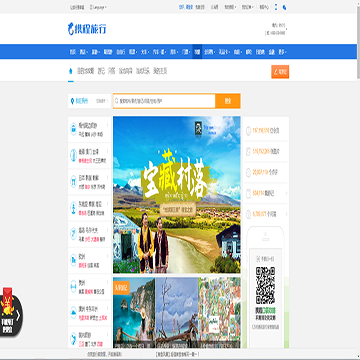Click the 香港 澳门 台湾 category icon
Image resolution: width=360 pixels, height=360 pixels.
pyautogui.click(x=73, y=156)
